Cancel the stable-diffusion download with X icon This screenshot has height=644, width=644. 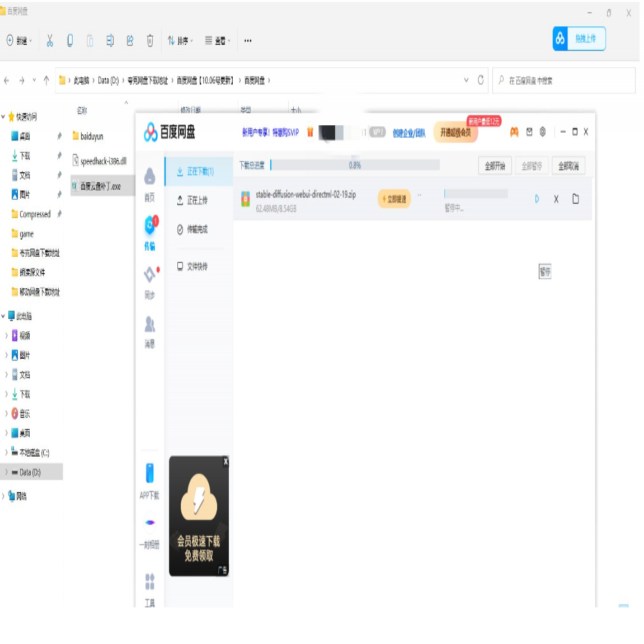tap(556, 199)
